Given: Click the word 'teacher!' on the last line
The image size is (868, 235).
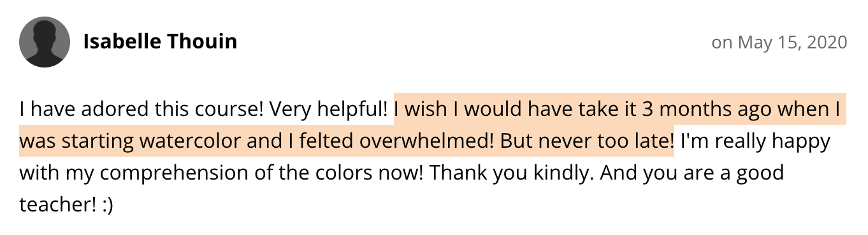Looking at the screenshot, I should (58, 205).
